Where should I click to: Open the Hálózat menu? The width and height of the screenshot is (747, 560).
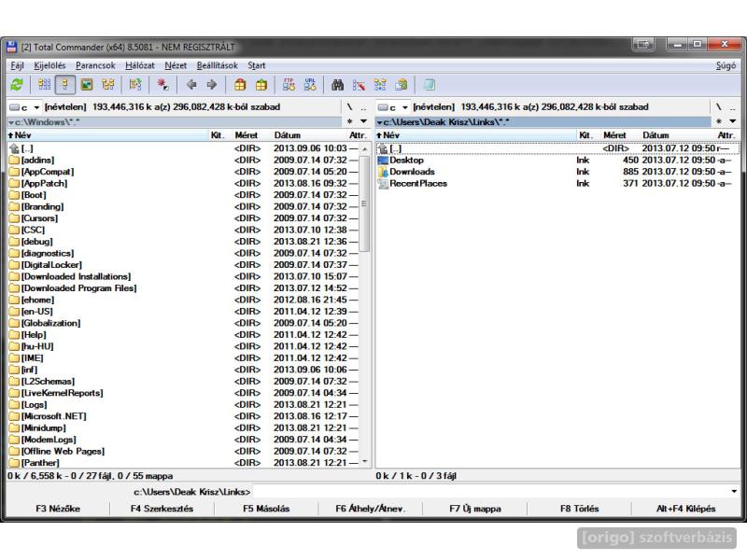pyautogui.click(x=139, y=65)
